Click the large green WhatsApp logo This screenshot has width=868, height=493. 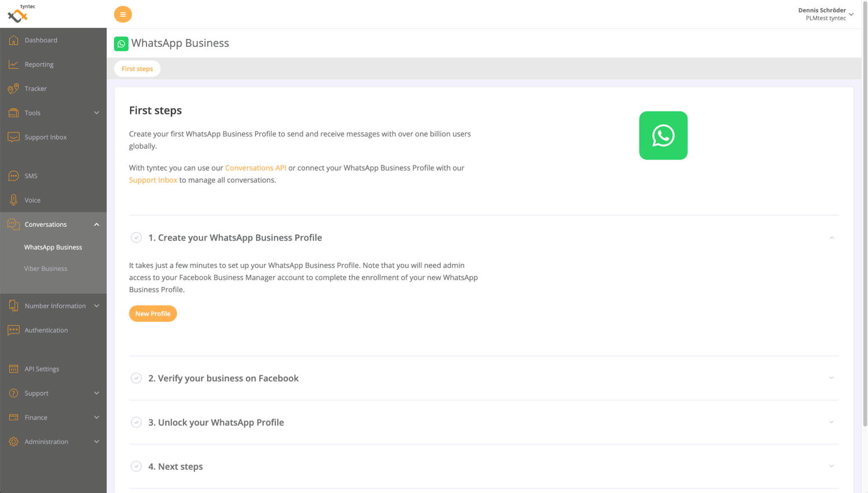tap(663, 135)
